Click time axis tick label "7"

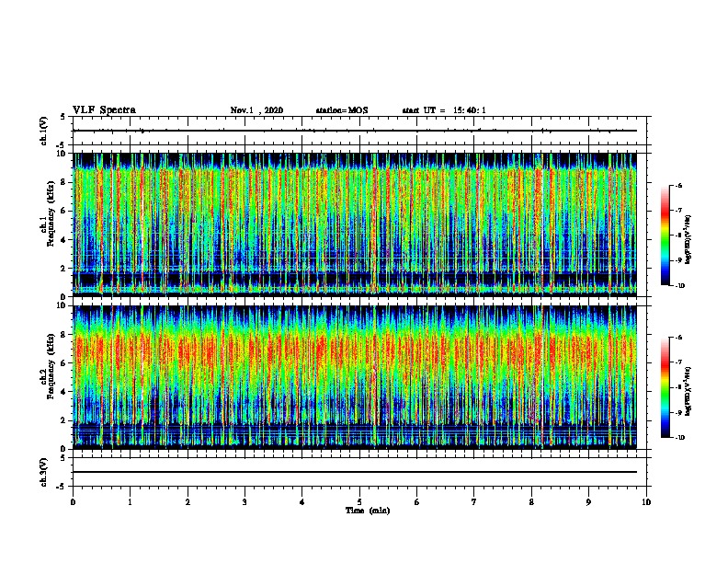pos(474,502)
